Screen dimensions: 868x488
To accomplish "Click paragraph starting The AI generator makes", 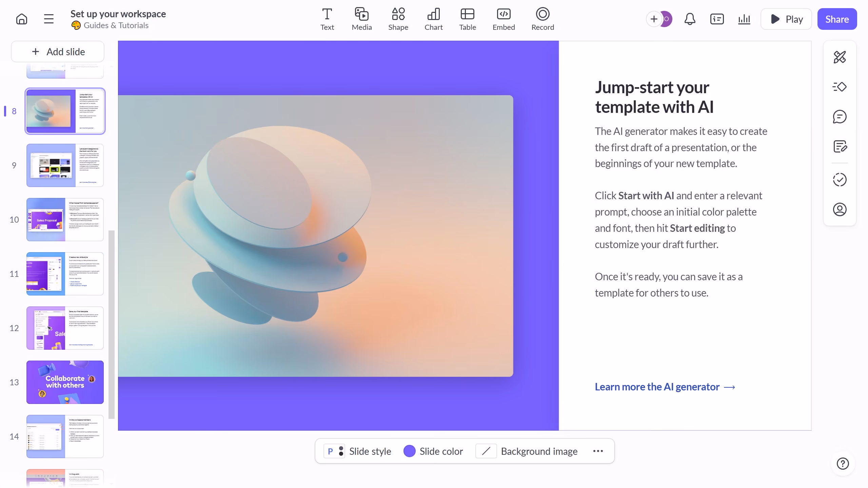I will (681, 147).
